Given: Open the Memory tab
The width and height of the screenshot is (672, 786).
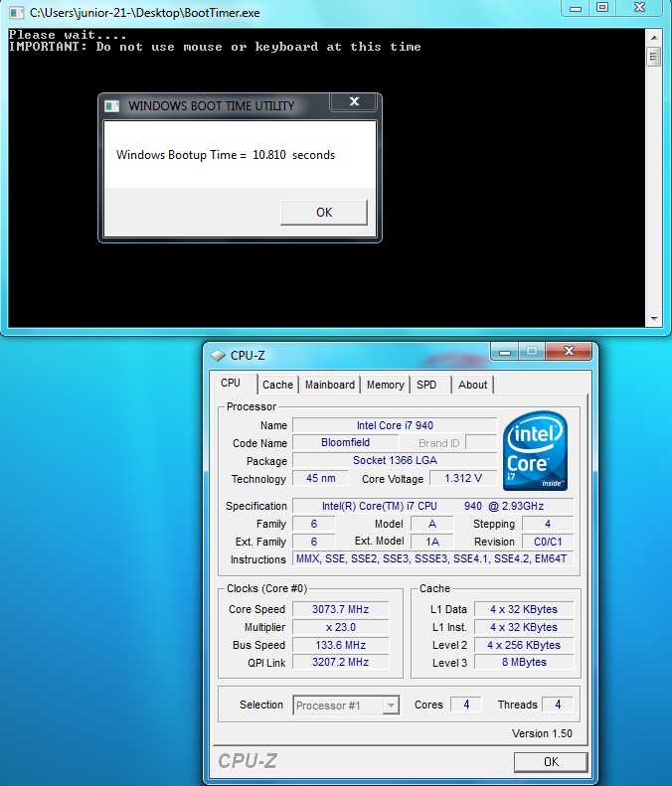Looking at the screenshot, I should 385,385.
